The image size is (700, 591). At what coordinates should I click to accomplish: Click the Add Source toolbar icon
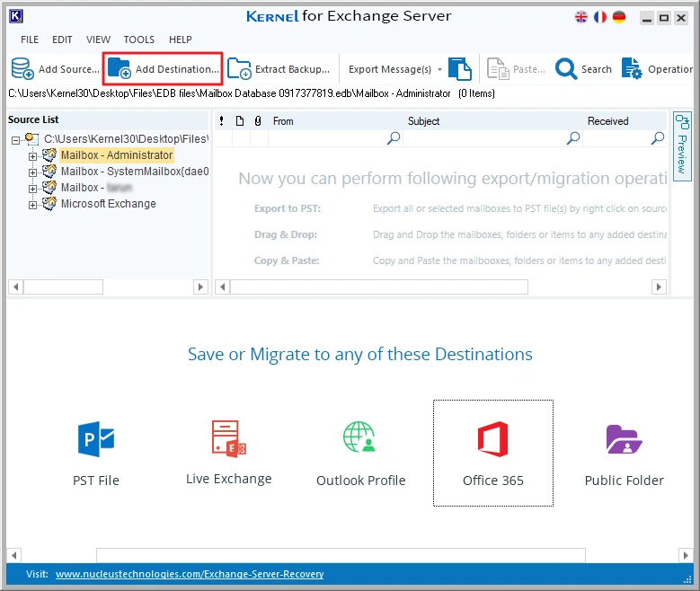pos(22,69)
